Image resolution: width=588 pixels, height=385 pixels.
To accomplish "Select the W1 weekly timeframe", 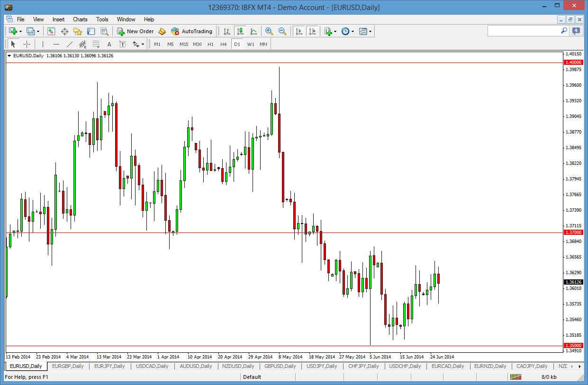I will click(250, 44).
